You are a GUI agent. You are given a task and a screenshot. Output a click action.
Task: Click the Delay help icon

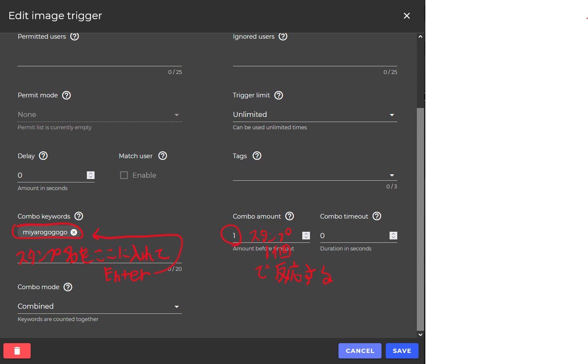pyautogui.click(x=43, y=156)
